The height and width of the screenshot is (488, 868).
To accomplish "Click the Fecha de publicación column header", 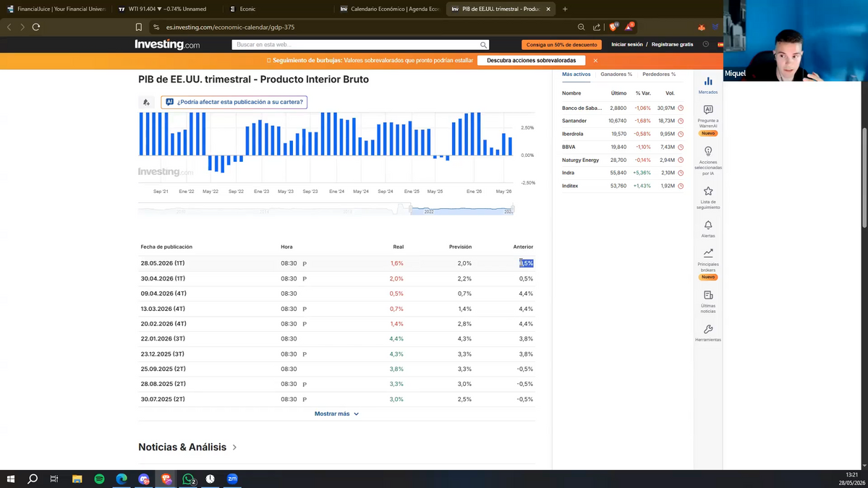I will (166, 247).
